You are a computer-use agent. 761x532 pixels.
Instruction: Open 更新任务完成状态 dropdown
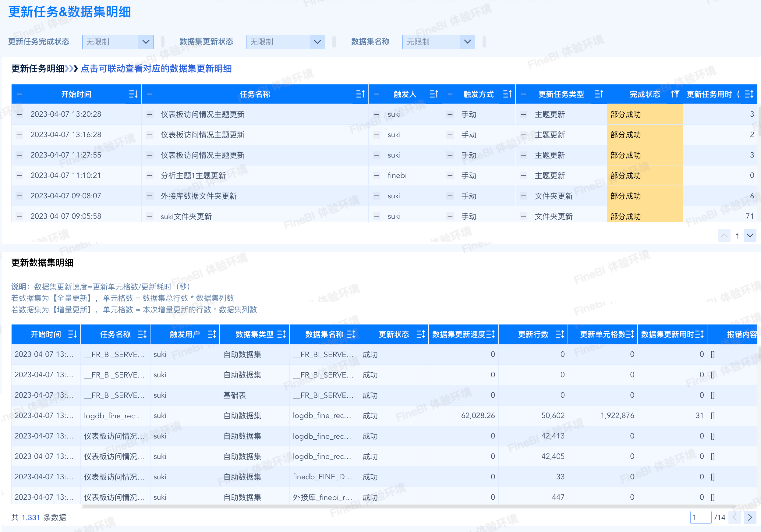146,42
